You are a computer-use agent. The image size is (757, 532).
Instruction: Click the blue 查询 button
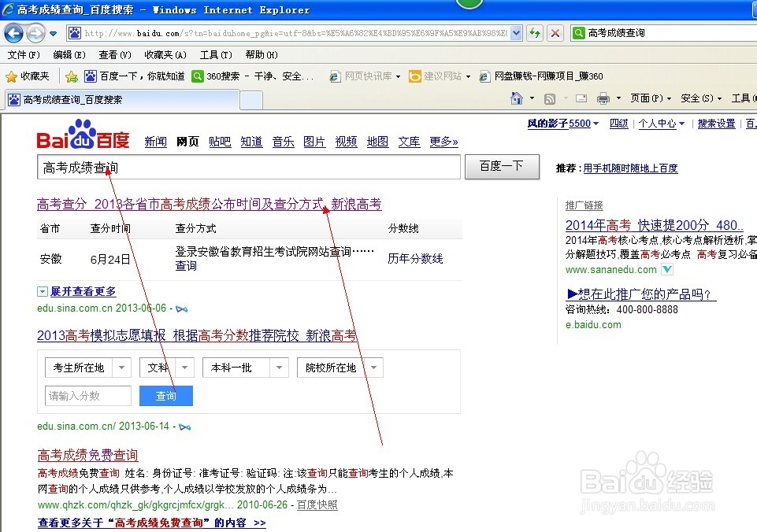[166, 396]
